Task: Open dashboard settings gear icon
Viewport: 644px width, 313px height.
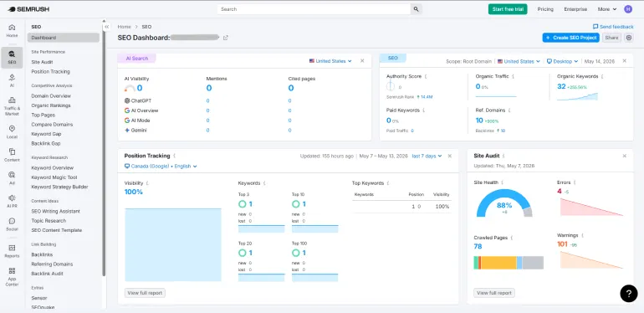Action: [629, 38]
